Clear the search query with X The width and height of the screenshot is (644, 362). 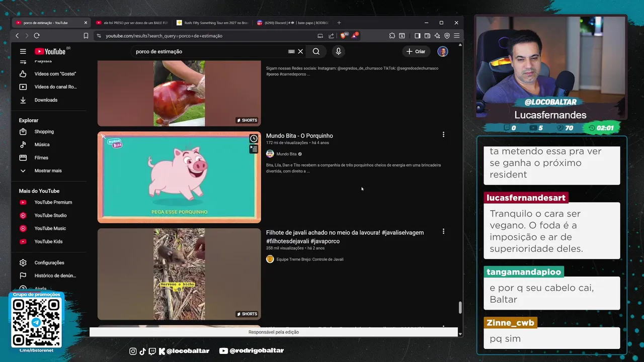pos(300,51)
